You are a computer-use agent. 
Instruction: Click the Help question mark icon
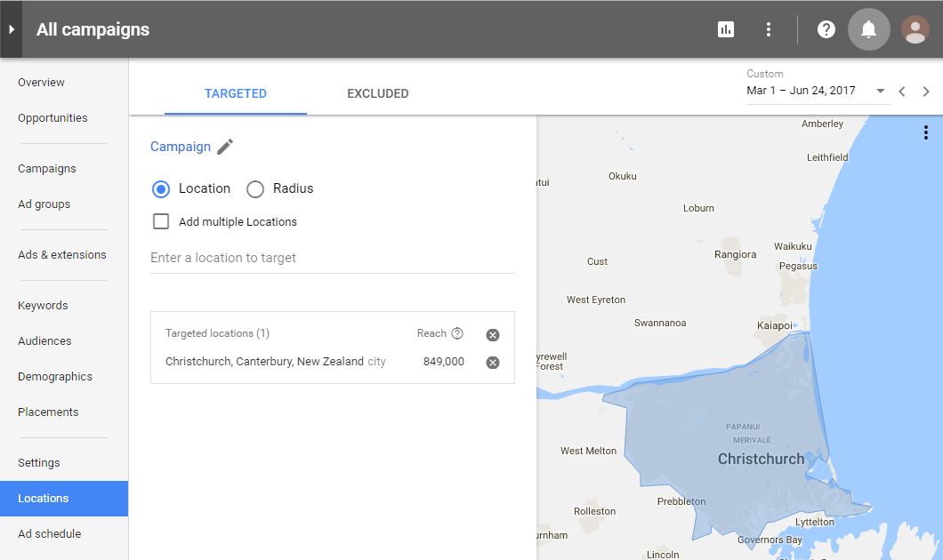826,28
